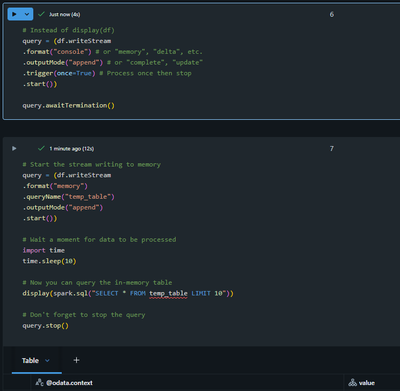
Task: Click the 'Just now (4s)' run status
Action: click(65, 14)
